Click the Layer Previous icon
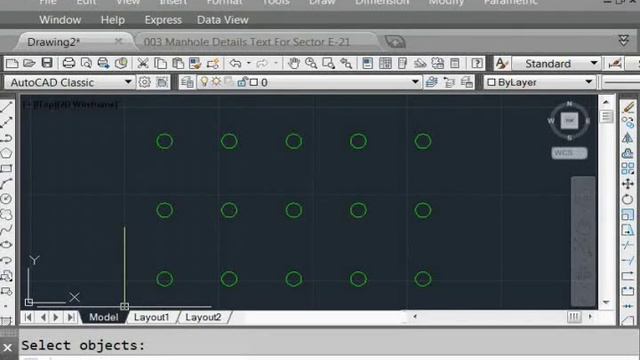 (449, 82)
